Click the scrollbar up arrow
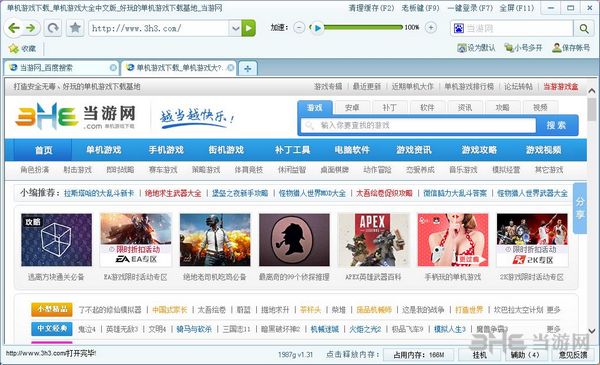600x365 pixels. click(x=592, y=91)
